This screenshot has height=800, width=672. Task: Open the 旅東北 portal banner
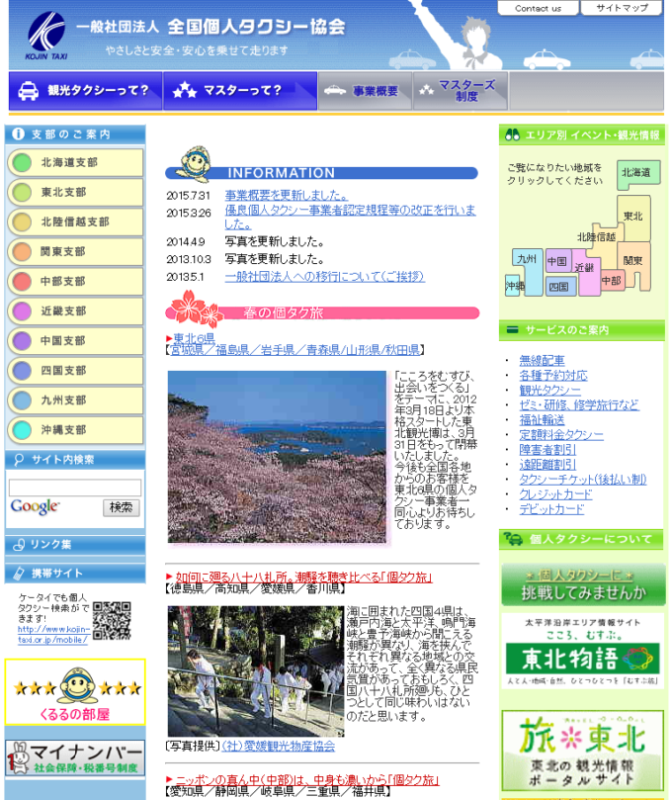[583, 751]
